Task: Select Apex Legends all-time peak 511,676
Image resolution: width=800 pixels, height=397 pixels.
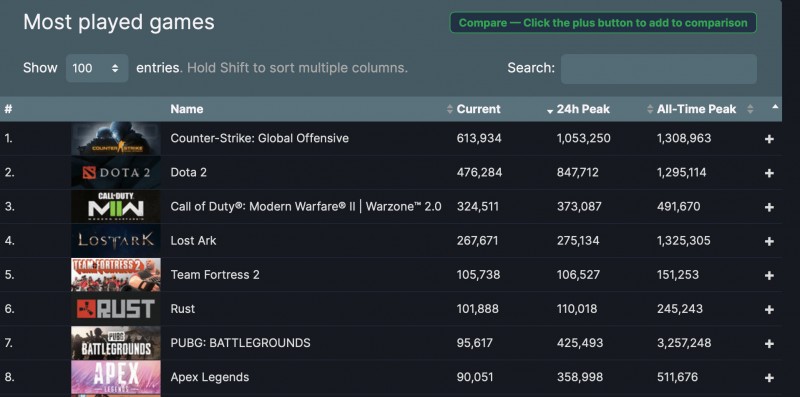Action: (x=677, y=377)
